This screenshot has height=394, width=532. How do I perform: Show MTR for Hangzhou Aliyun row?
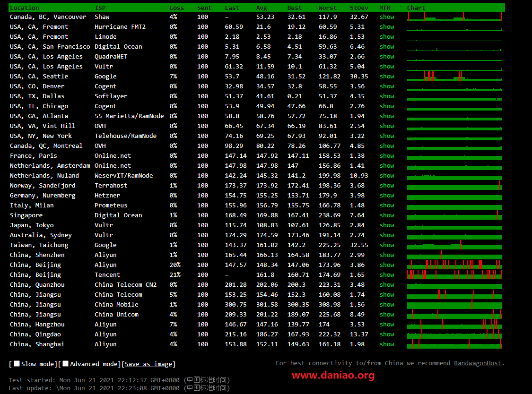coord(387,324)
